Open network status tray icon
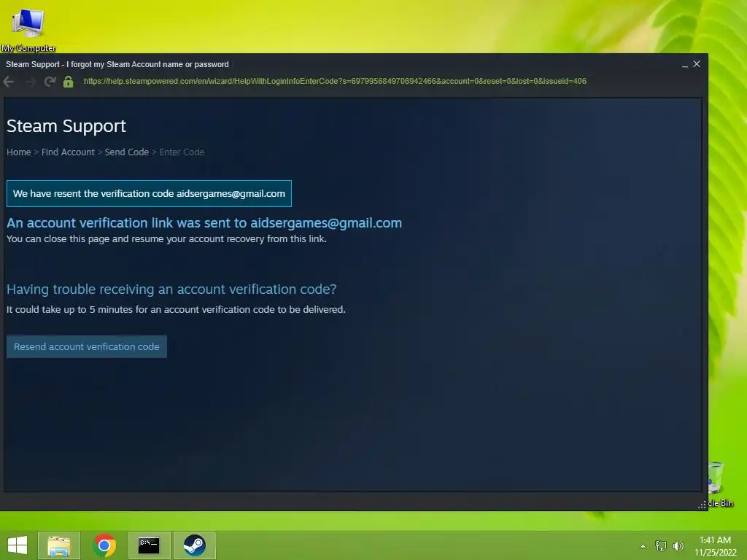 pos(660,545)
